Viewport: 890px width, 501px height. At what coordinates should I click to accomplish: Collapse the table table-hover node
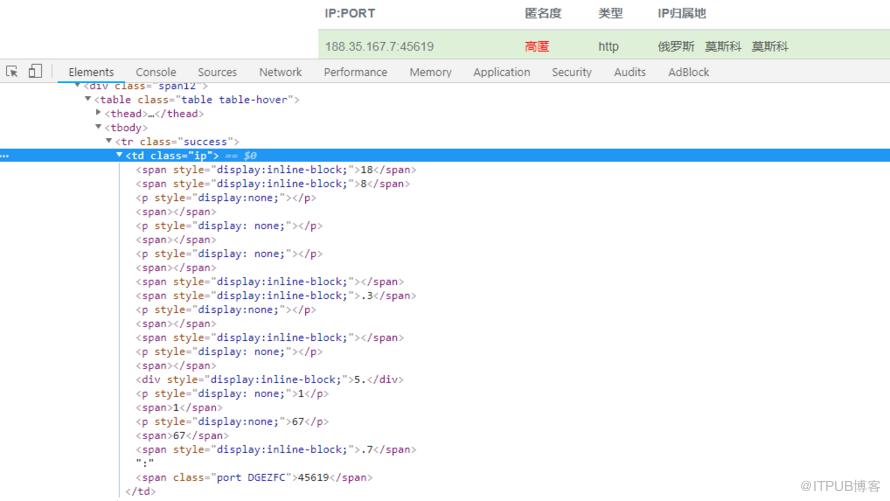pos(88,99)
